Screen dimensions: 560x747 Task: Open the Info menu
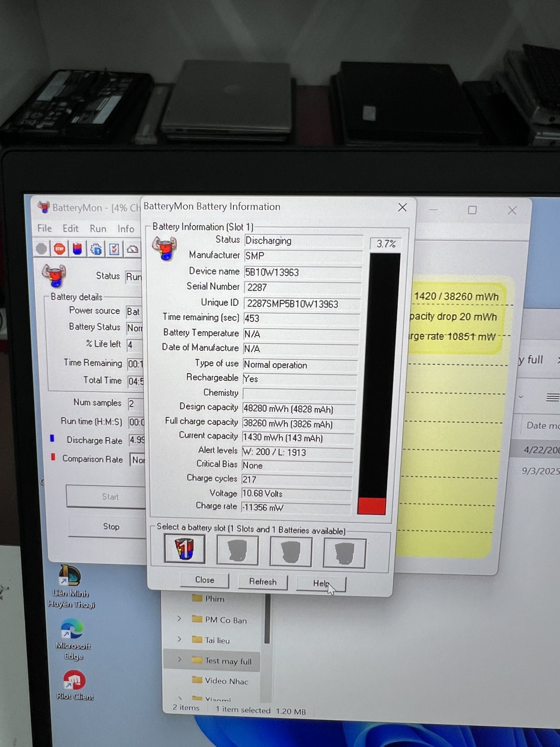[x=126, y=229]
